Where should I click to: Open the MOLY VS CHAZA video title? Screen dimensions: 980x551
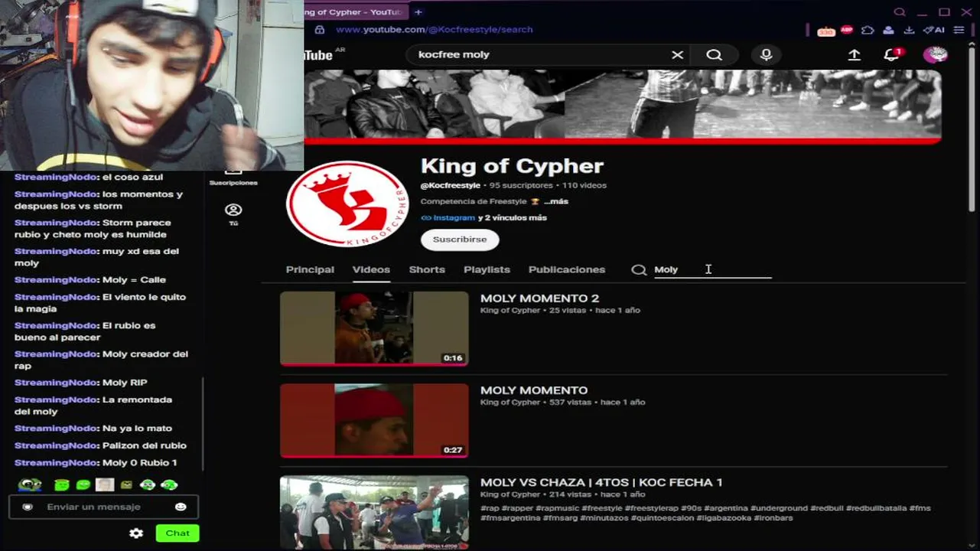click(x=601, y=483)
